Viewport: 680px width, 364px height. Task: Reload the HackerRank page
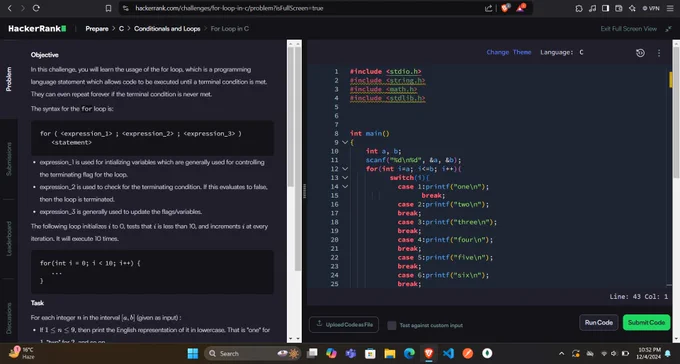[36, 8]
